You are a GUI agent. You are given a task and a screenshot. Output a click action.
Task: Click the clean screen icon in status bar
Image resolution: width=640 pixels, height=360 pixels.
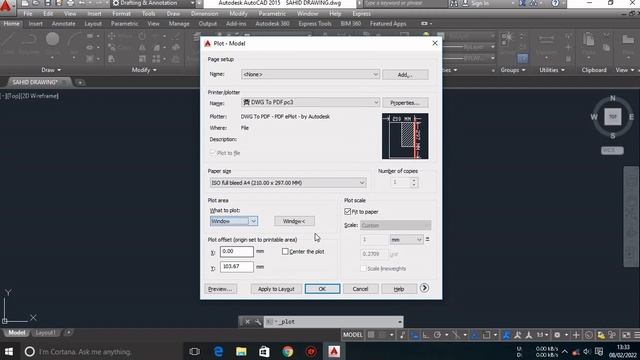point(626,335)
